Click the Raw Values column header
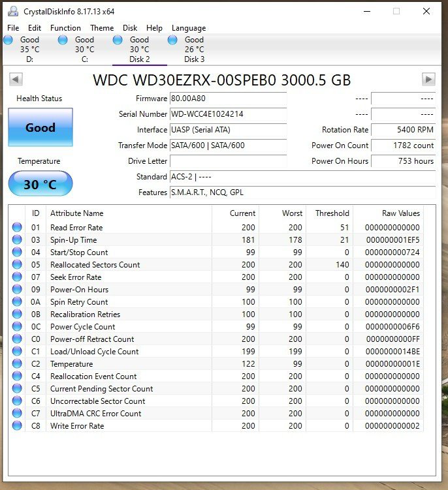448x490 pixels. (389, 213)
